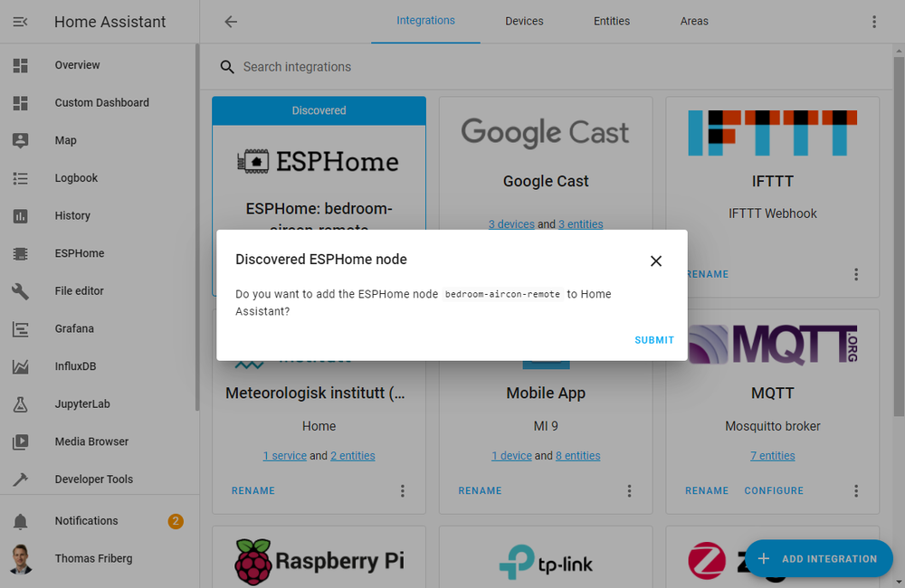Viewport: 905px width, 588px height.
Task: Click the sidebar scrollbar
Action: pyautogui.click(x=197, y=227)
